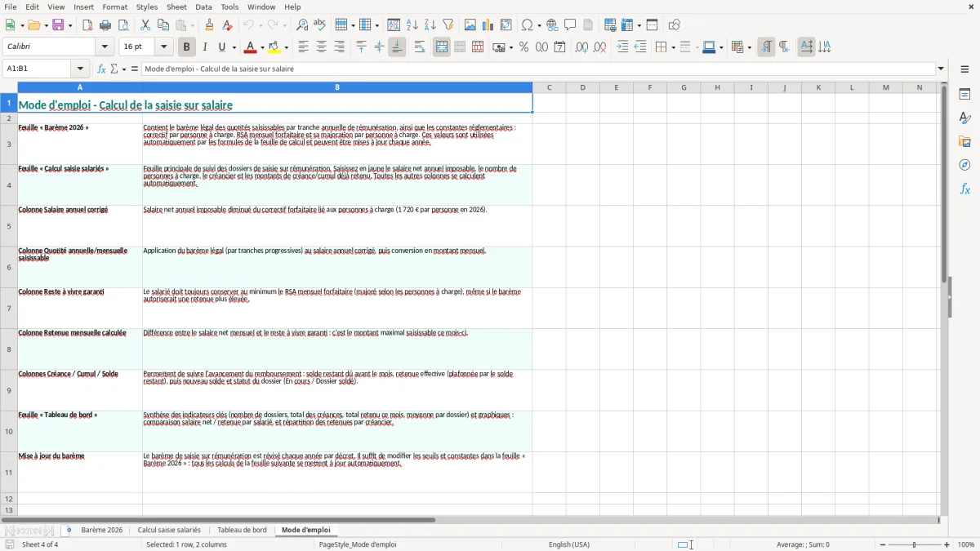This screenshot has width=980, height=551.
Task: Copy the selection
Action: click(163, 25)
